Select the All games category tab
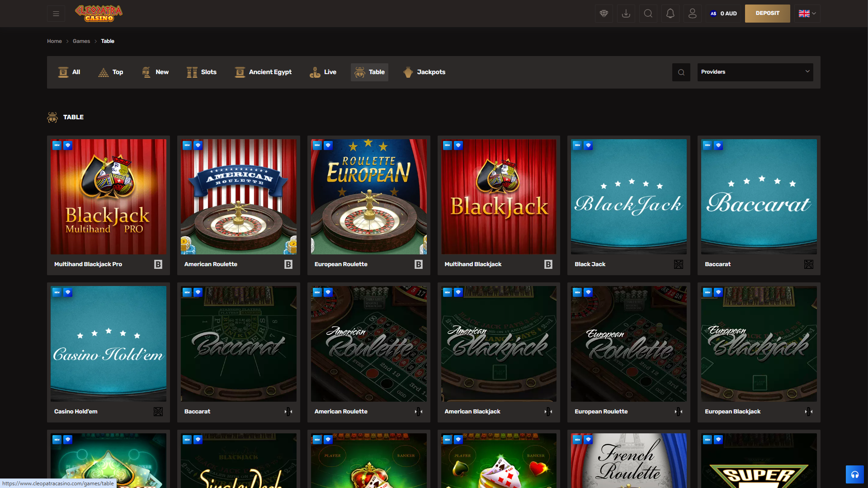The height and width of the screenshot is (488, 868). (x=69, y=72)
